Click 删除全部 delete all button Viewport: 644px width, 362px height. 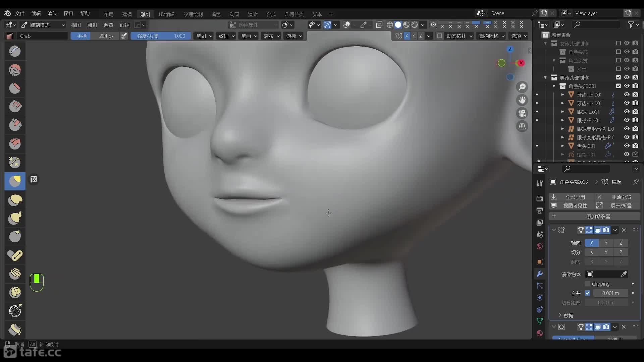click(617, 197)
